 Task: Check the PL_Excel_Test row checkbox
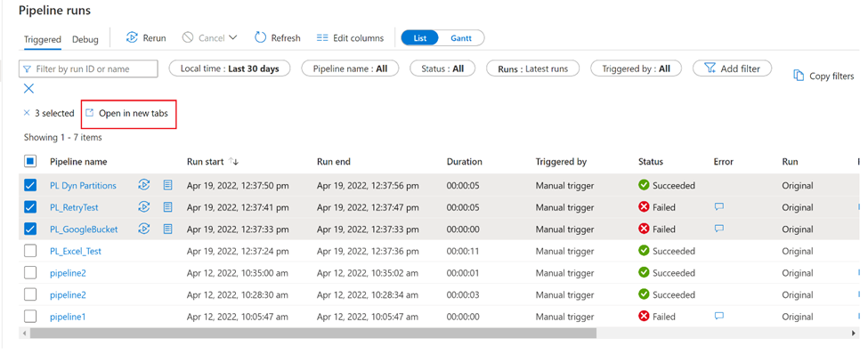click(x=30, y=251)
